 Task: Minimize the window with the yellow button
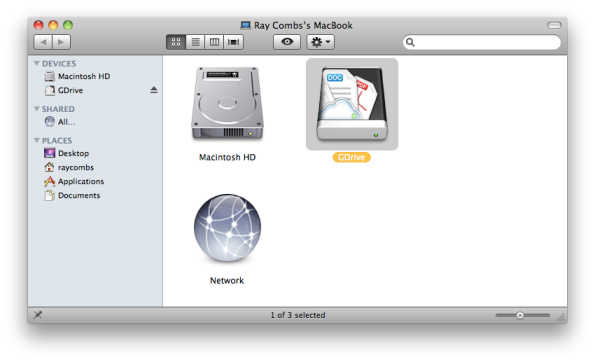point(53,25)
